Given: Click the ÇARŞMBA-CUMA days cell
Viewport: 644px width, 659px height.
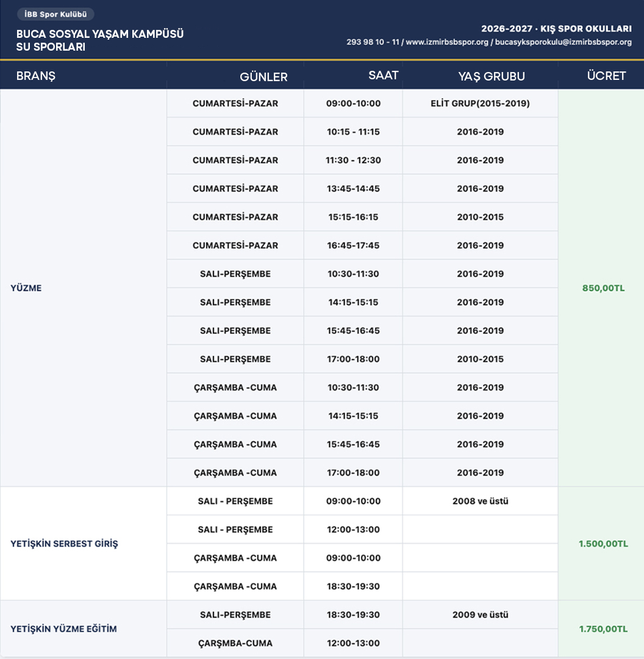Looking at the screenshot, I should click(235, 643).
